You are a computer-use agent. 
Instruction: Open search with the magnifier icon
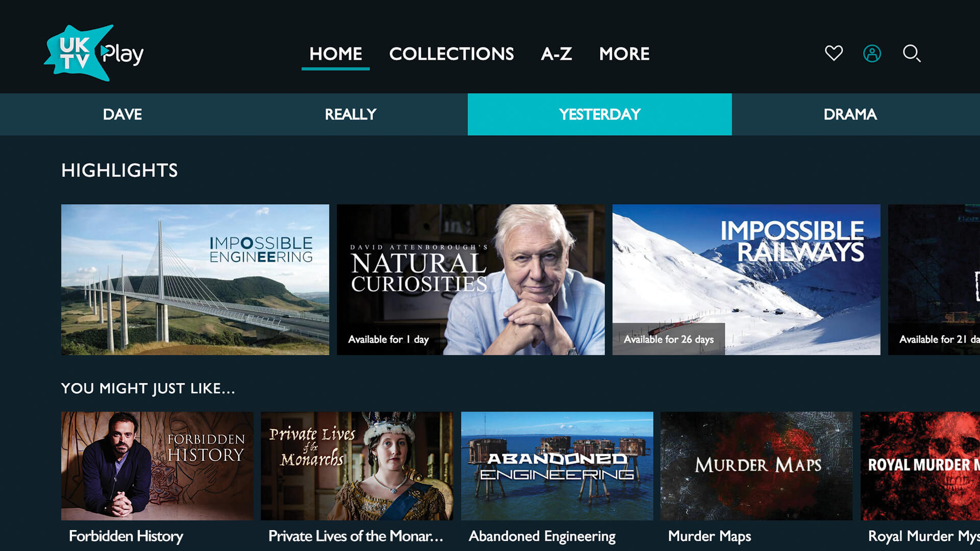[x=912, y=53]
